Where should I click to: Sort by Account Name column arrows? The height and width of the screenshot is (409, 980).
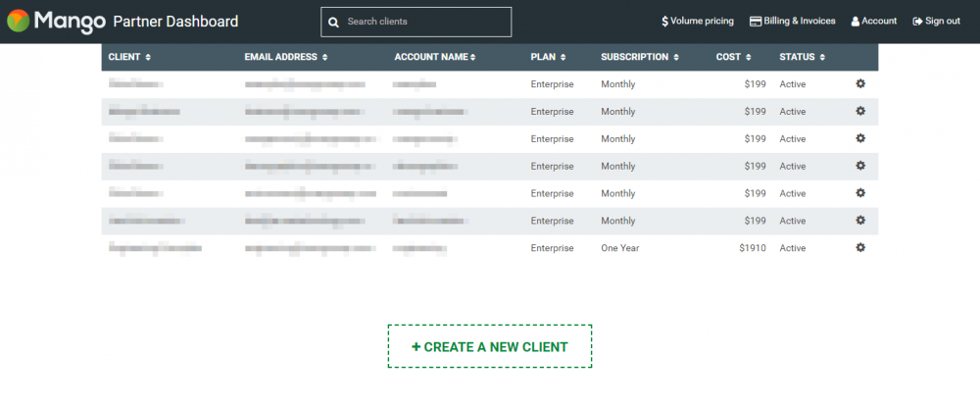(x=473, y=58)
